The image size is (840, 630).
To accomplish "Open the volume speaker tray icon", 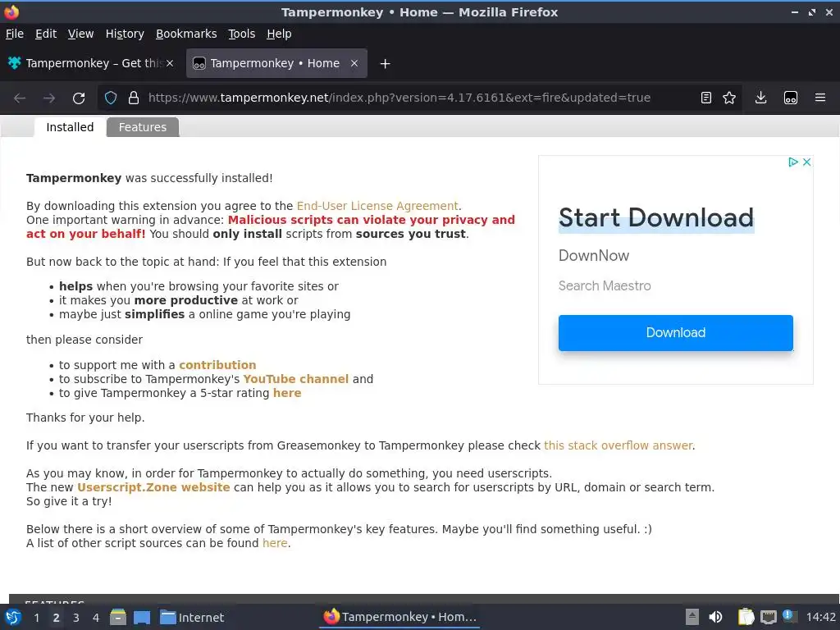I will click(715, 617).
